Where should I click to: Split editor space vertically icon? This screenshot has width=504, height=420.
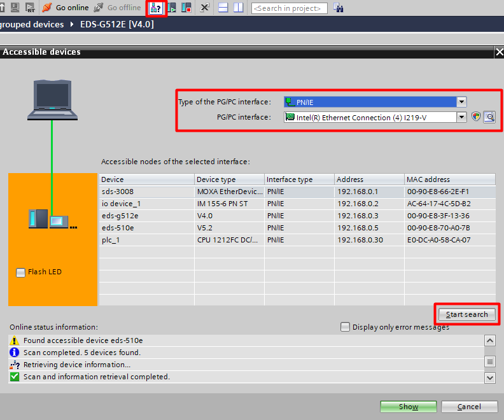coord(238,8)
